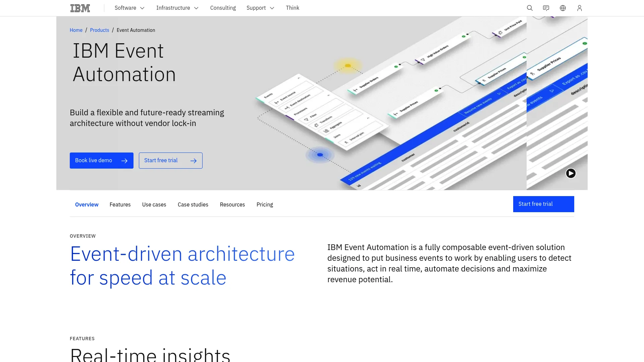
Task: Open the Think menu item
Action: 292,8
